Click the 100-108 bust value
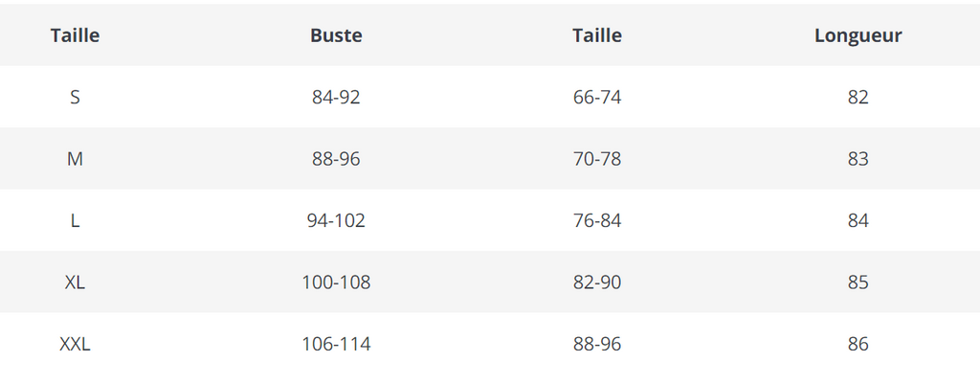 [336, 283]
